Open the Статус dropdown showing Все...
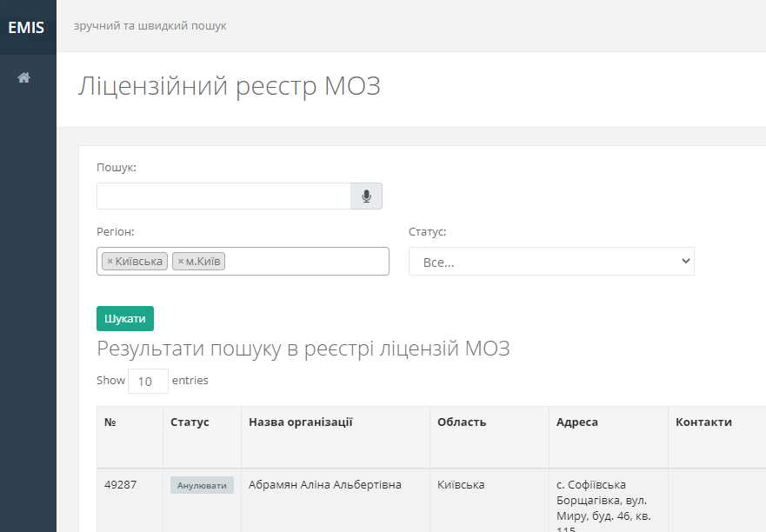Screen dimensions: 766x532 (551, 262)
